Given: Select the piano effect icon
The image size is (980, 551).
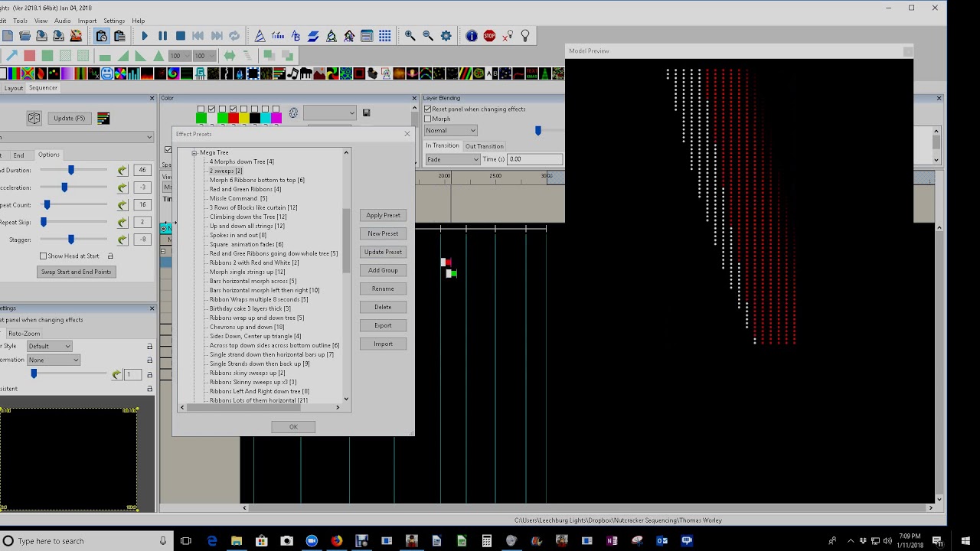Looking at the screenshot, I should click(306, 73).
